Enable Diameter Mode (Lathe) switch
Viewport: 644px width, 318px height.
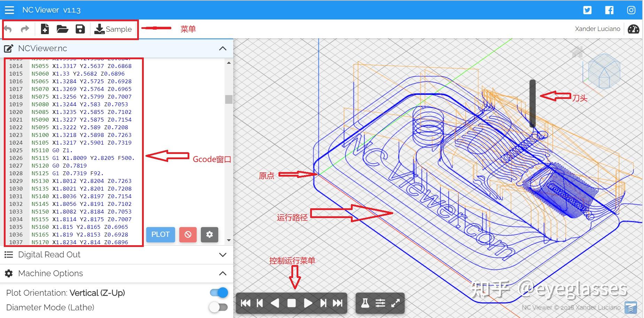click(218, 307)
